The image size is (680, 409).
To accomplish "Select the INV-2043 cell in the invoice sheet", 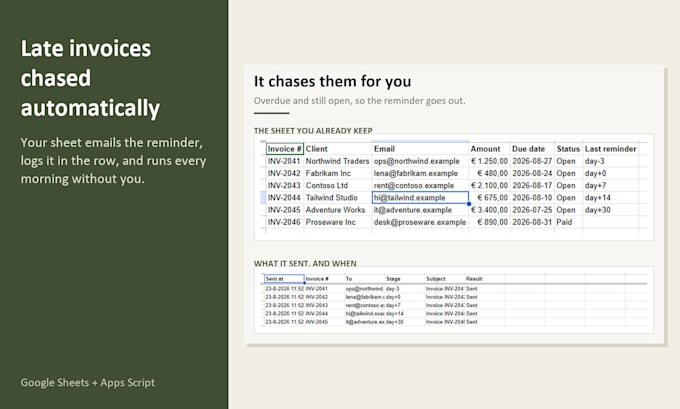I will tap(284, 185).
